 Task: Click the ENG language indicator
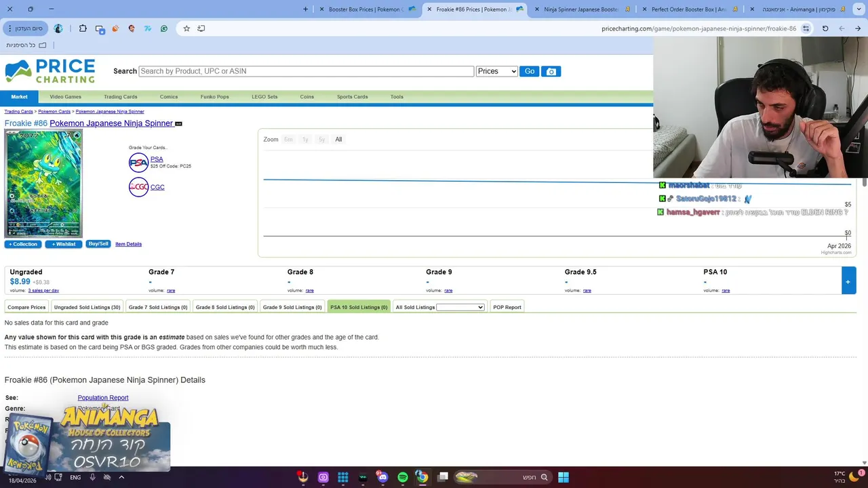click(75, 477)
